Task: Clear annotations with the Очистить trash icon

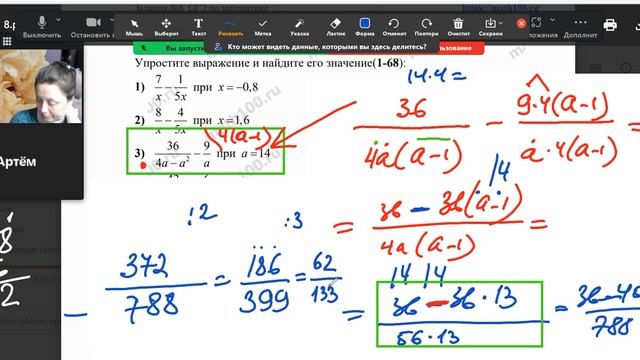Action: point(458,27)
